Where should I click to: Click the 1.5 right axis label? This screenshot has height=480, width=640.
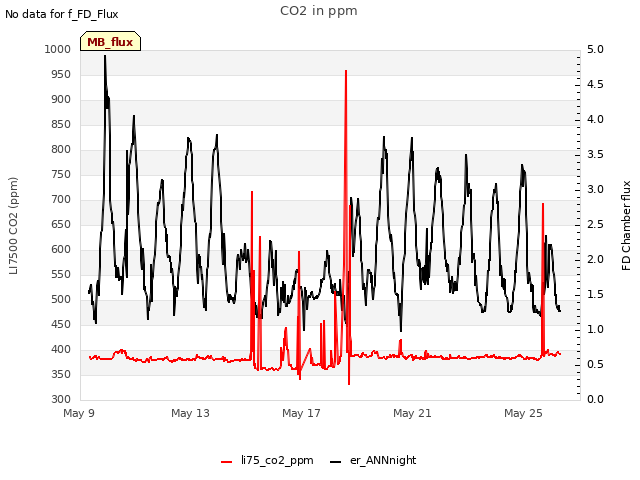click(595, 294)
